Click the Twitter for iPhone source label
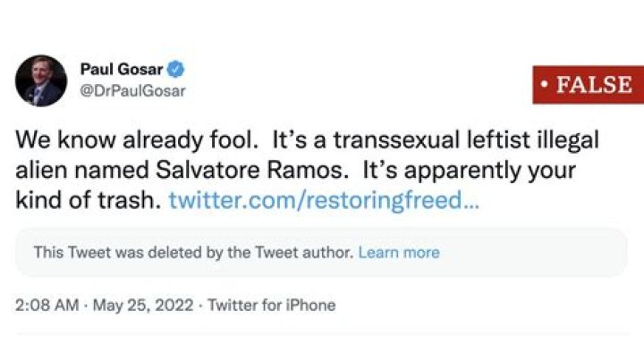 click(x=272, y=306)
